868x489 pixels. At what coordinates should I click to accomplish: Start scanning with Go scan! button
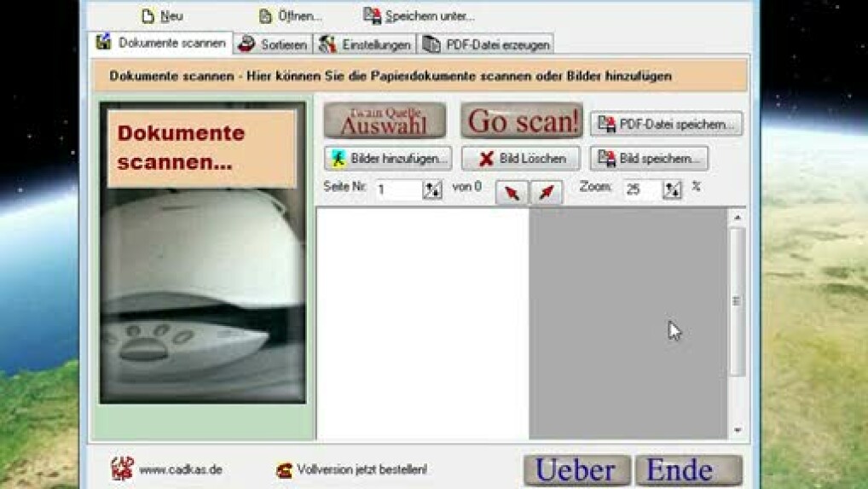pos(522,121)
